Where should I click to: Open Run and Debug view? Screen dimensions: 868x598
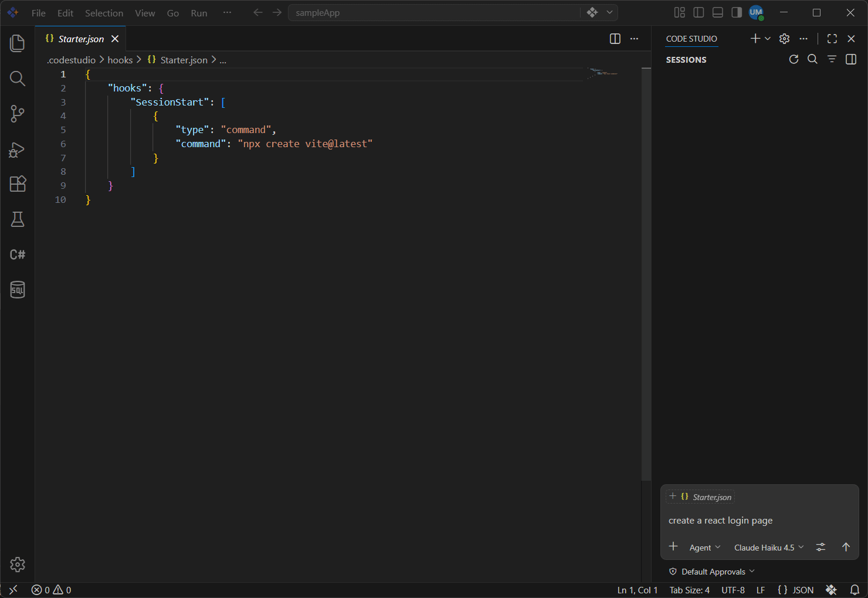pos(18,149)
